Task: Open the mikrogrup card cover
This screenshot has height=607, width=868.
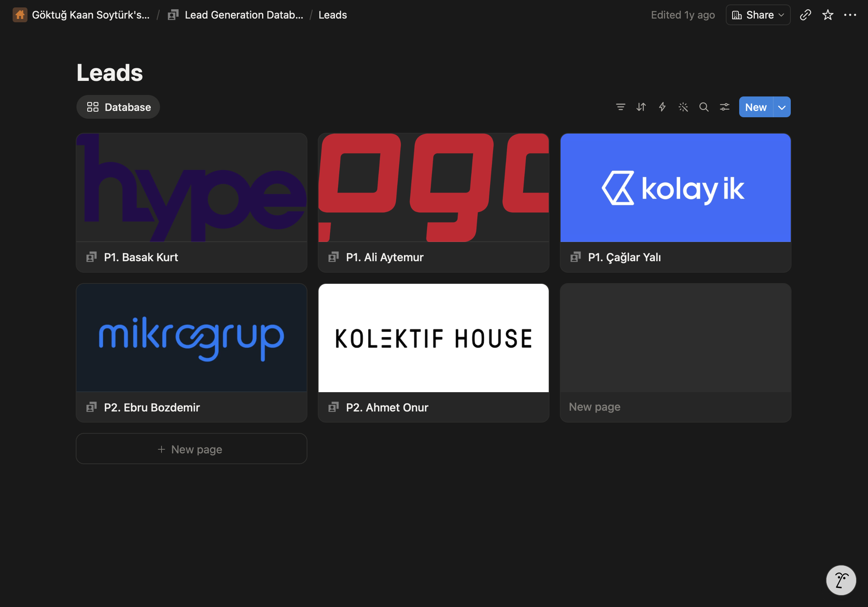Action: point(192,338)
